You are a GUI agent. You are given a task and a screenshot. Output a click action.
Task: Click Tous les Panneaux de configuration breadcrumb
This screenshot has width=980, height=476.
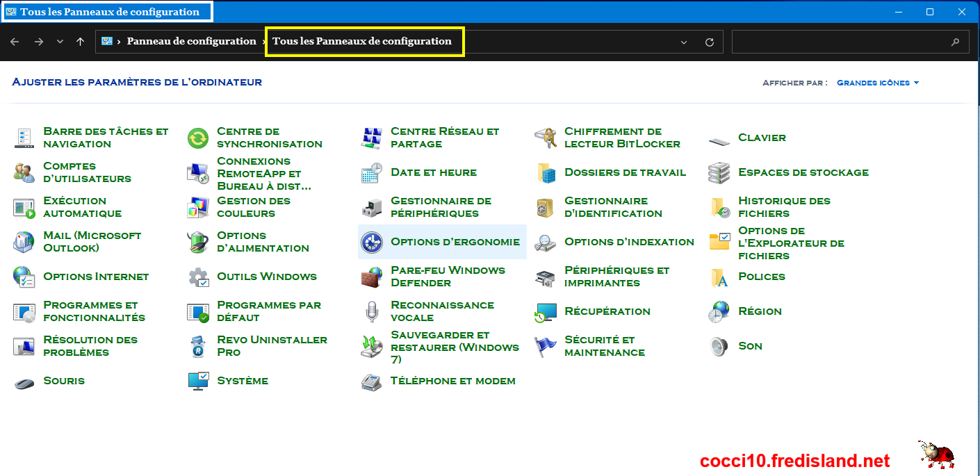[x=362, y=41]
